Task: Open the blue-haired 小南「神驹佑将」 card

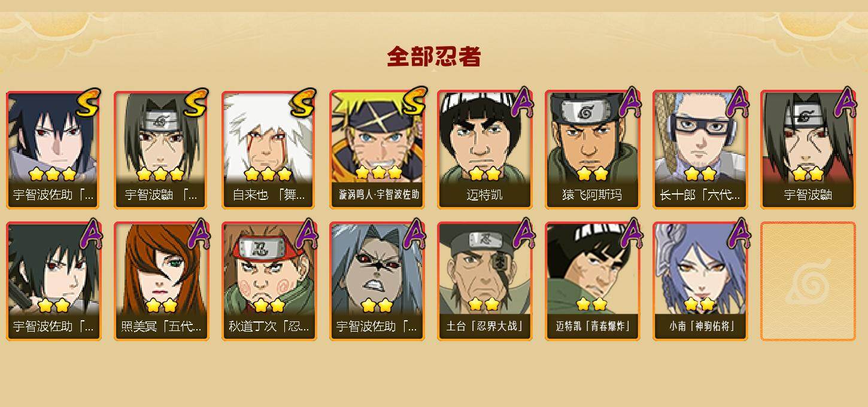Action: coord(700,281)
